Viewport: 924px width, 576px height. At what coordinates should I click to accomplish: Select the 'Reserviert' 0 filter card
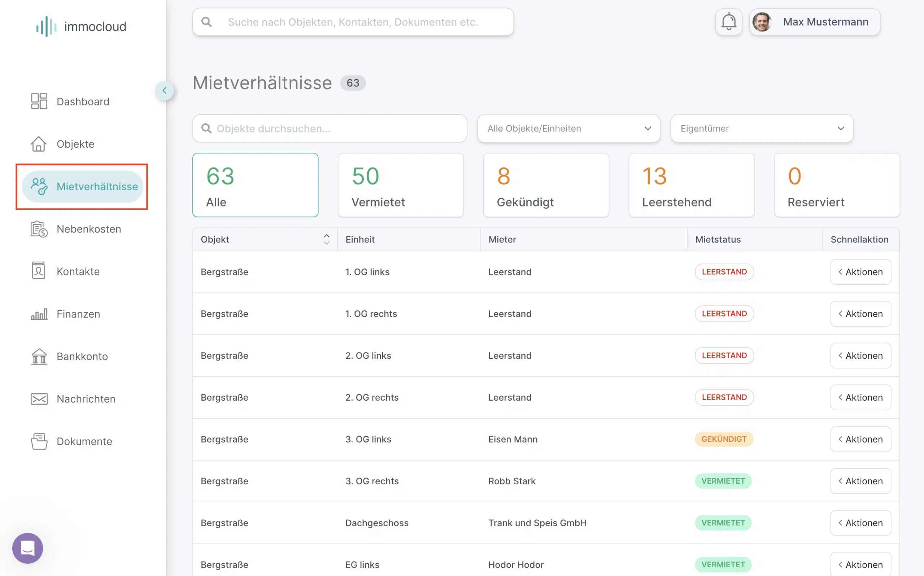837,185
